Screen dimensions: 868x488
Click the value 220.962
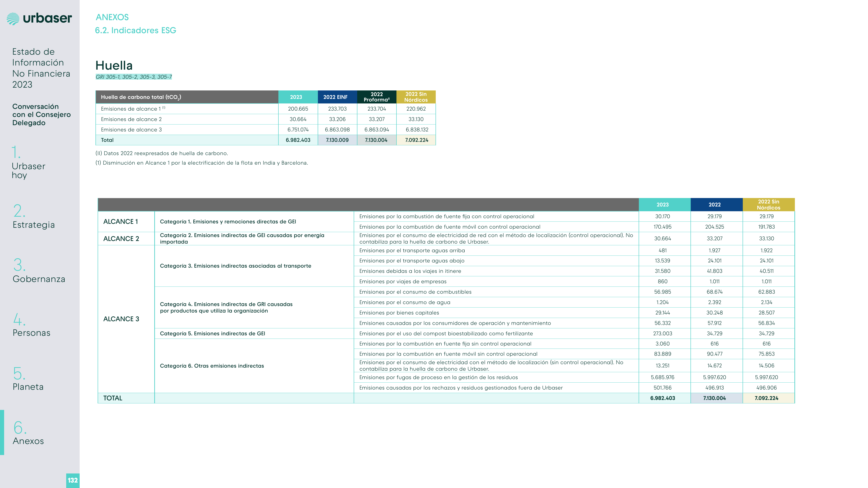pyautogui.click(x=416, y=109)
